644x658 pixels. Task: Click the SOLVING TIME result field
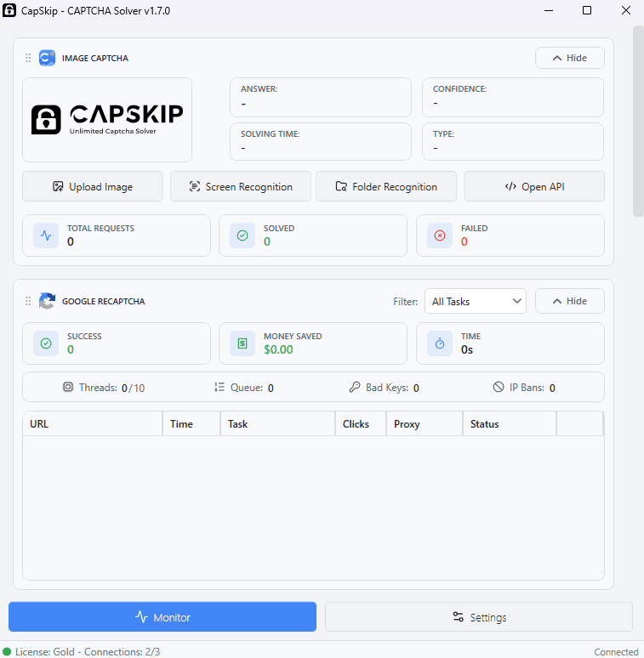pyautogui.click(x=321, y=141)
